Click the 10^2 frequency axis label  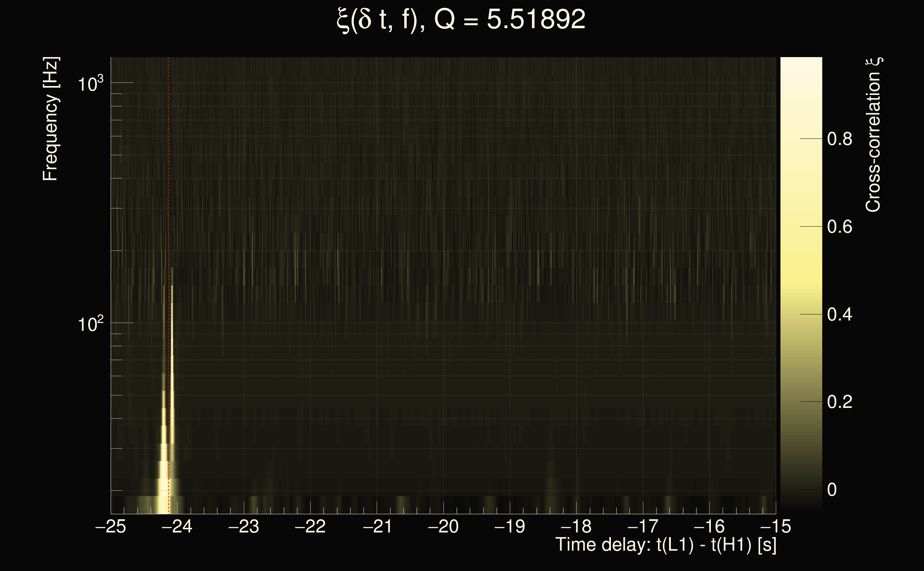(x=90, y=324)
